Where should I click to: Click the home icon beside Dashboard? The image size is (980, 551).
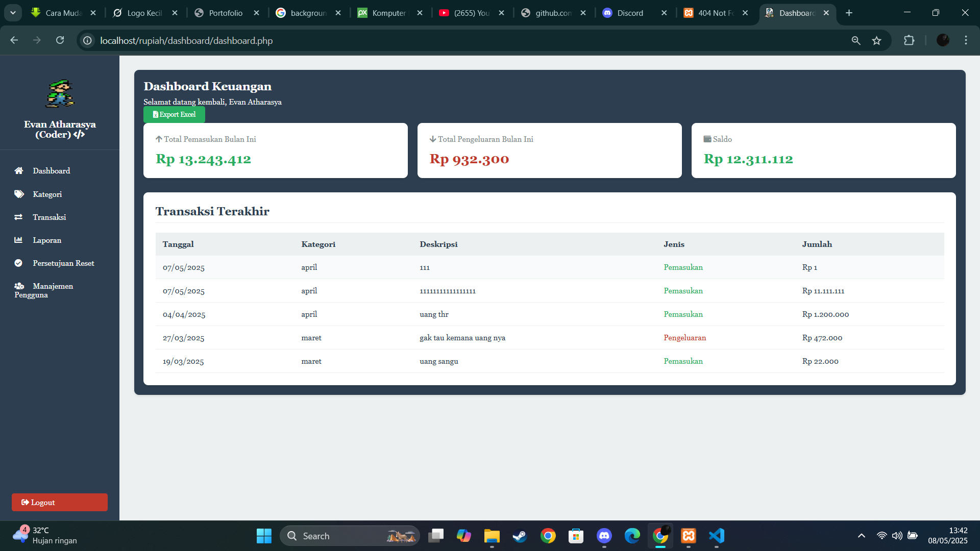[19, 171]
